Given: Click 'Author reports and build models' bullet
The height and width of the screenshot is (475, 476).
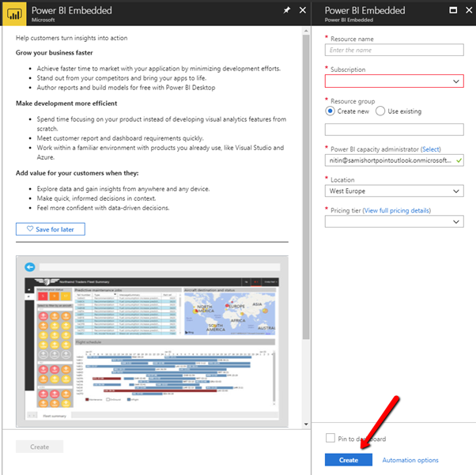Looking at the screenshot, I should point(126,88).
